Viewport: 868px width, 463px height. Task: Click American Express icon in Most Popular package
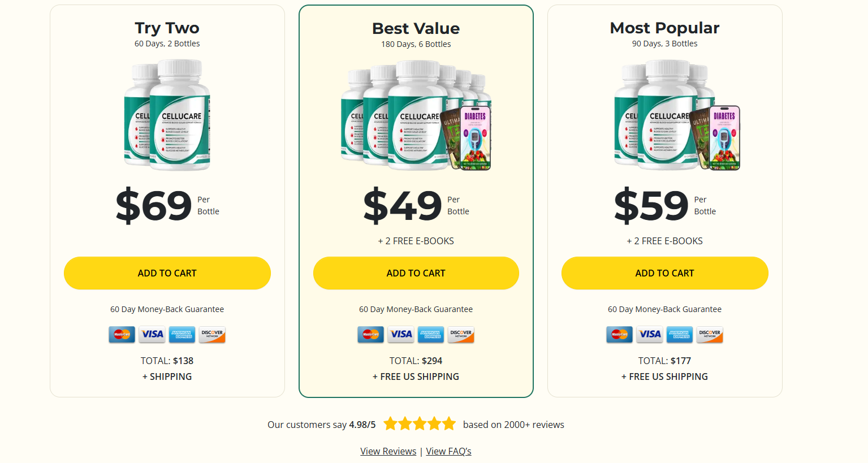tap(680, 334)
